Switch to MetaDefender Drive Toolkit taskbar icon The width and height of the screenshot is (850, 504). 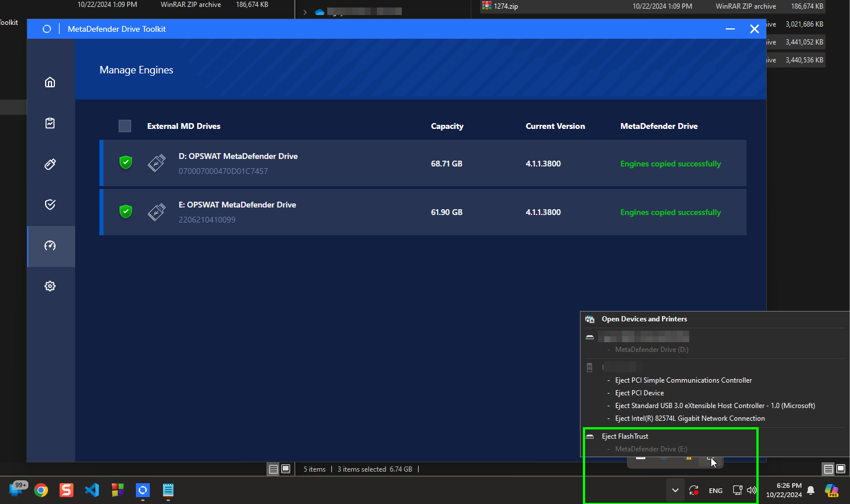pyautogui.click(x=143, y=490)
